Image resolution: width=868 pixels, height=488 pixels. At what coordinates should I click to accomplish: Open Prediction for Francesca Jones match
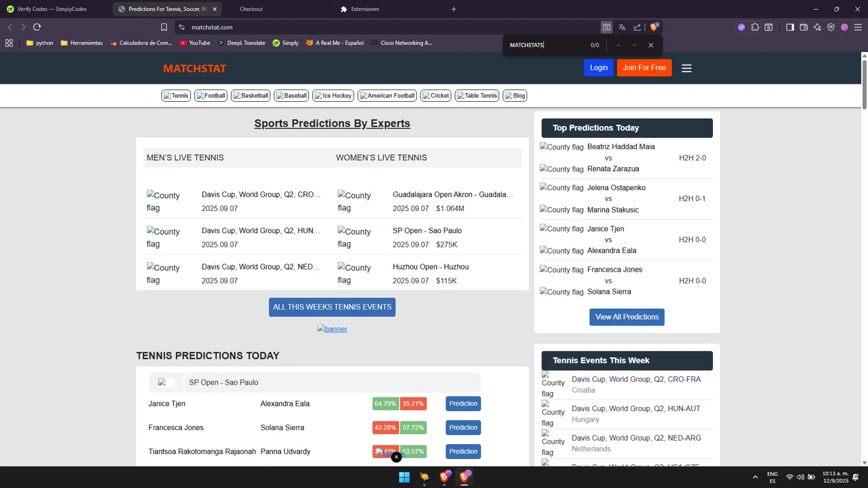click(x=463, y=428)
